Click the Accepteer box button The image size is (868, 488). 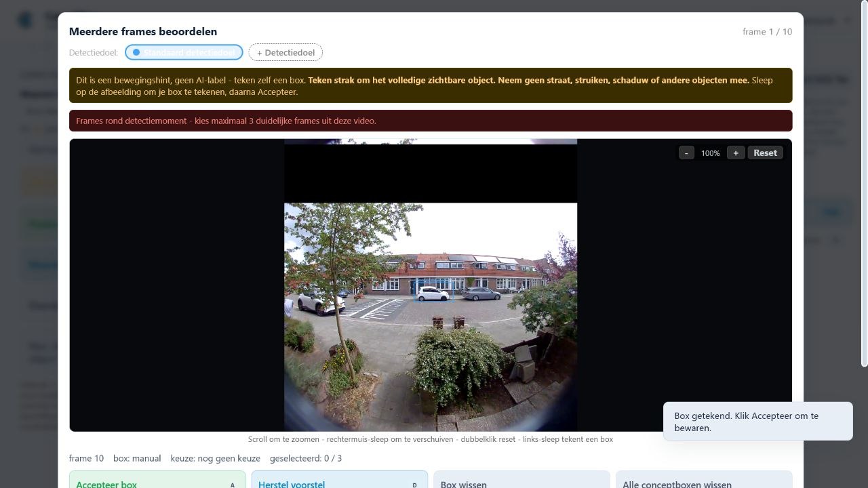157,480
